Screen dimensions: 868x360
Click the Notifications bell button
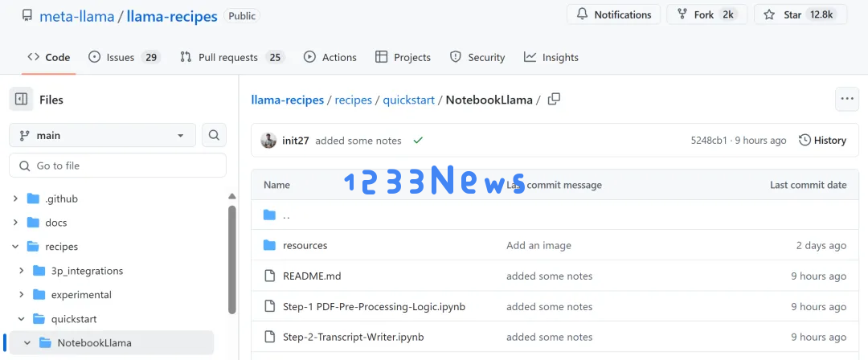click(x=613, y=15)
